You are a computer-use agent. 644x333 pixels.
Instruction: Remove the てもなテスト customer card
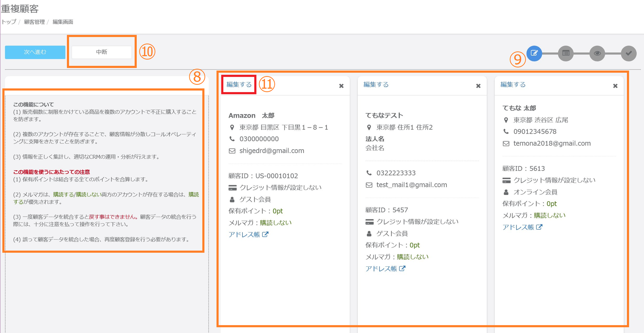[x=478, y=86]
